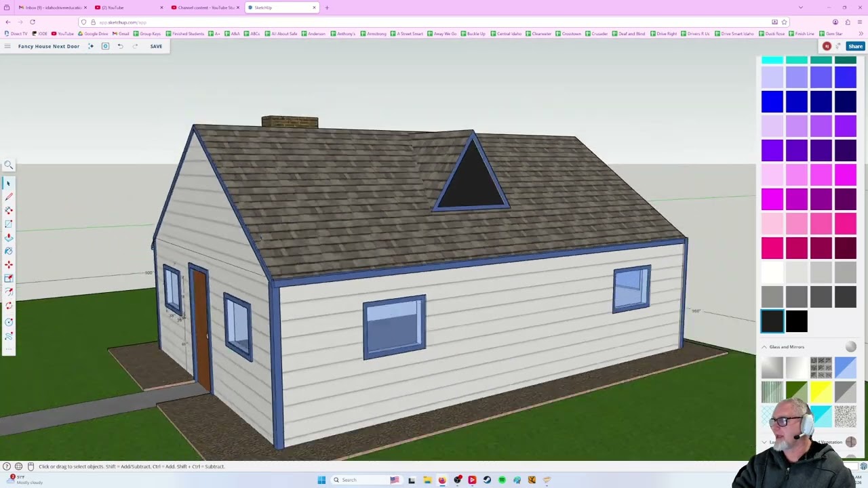Open the Gmail bookmark
The image size is (868, 488).
pos(121,34)
